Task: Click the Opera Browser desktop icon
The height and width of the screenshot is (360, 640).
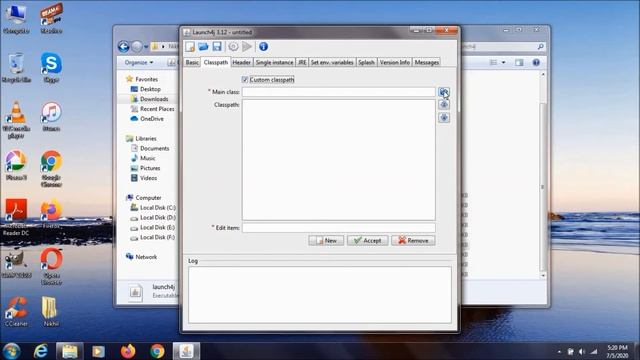Action: point(51,266)
